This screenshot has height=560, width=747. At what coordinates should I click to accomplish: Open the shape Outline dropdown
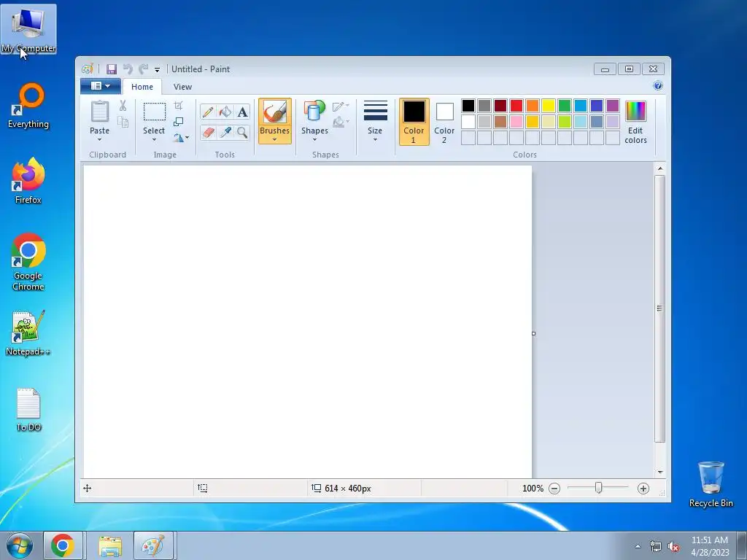[x=341, y=106]
